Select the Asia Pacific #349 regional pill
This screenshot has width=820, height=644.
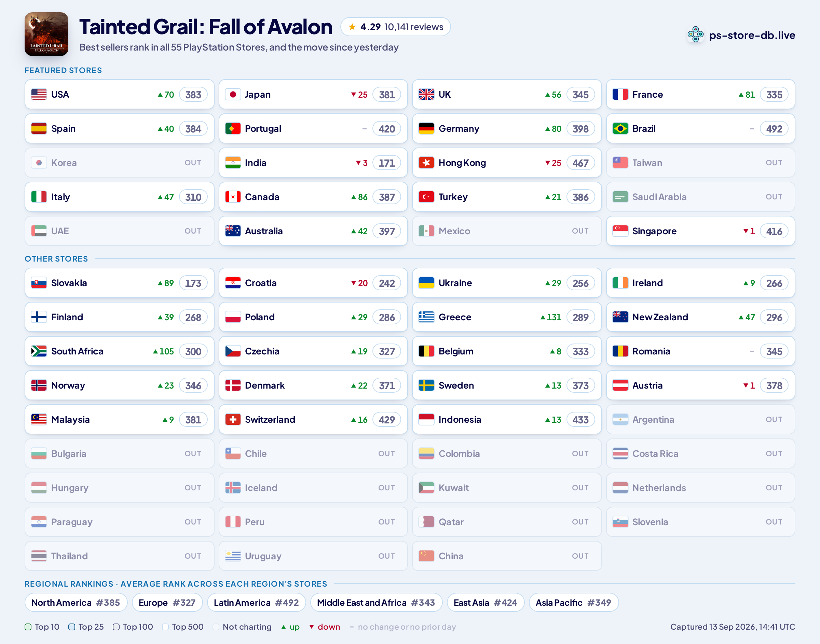click(x=574, y=603)
